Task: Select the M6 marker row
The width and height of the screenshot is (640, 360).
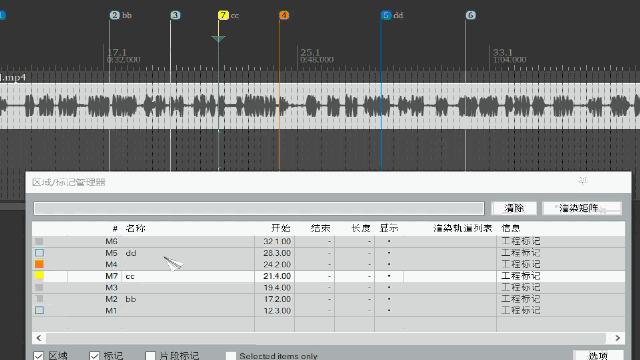Action: click(x=328, y=241)
